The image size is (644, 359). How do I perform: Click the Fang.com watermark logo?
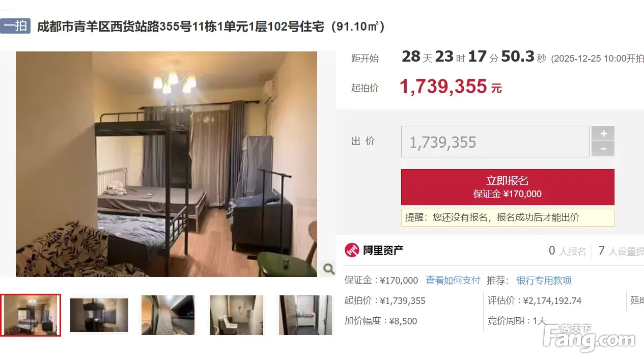coord(589,338)
